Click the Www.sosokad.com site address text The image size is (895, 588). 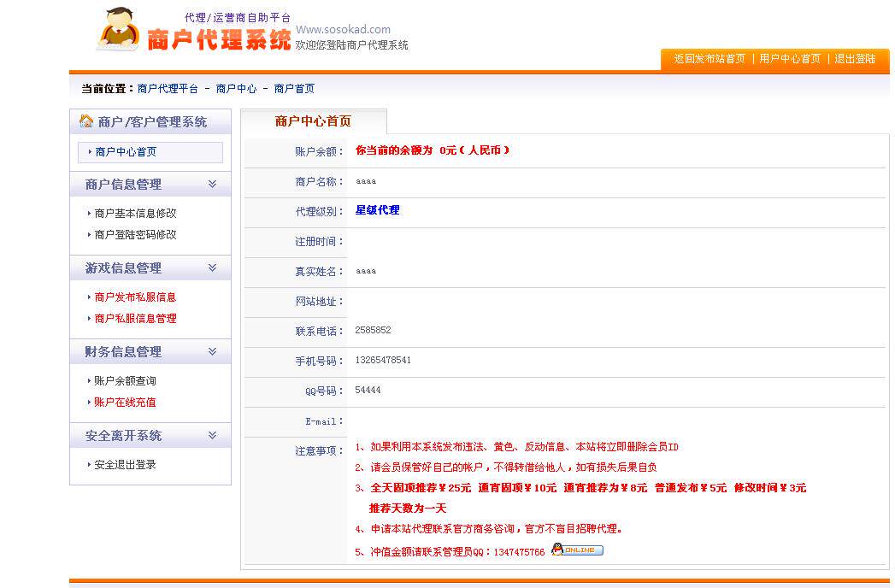[343, 29]
